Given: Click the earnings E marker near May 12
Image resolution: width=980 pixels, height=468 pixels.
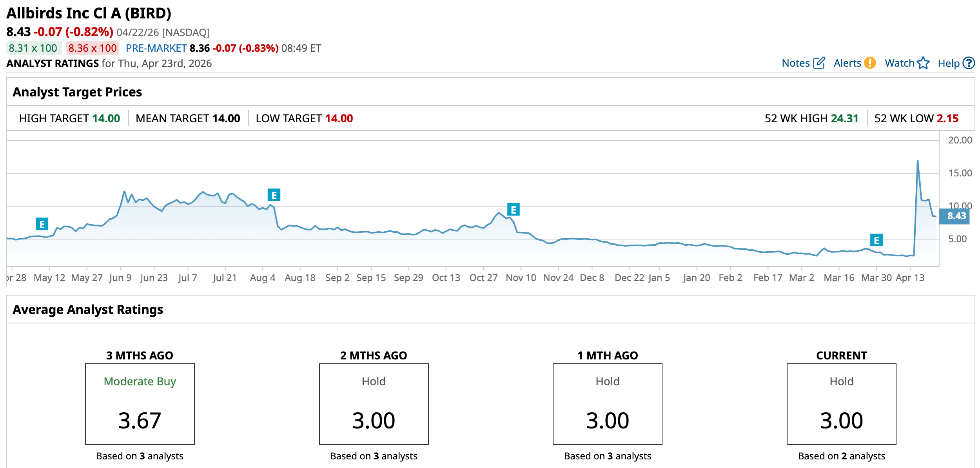Looking at the screenshot, I should 42,224.
